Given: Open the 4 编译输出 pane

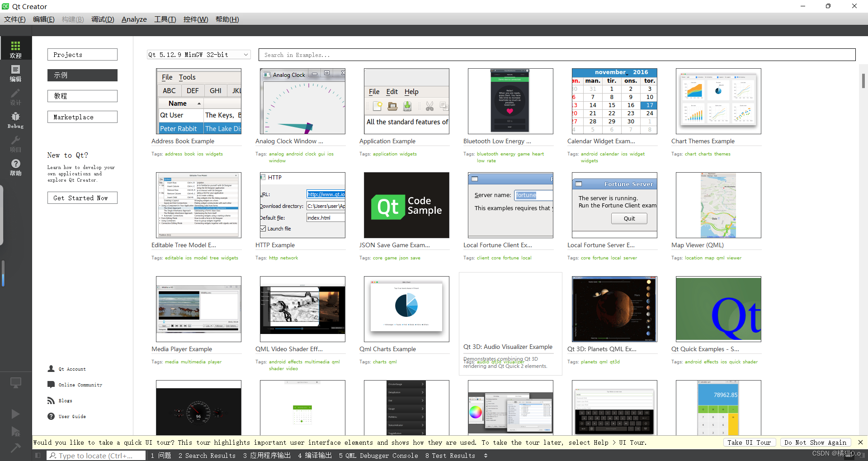Looking at the screenshot, I should click(x=315, y=456).
